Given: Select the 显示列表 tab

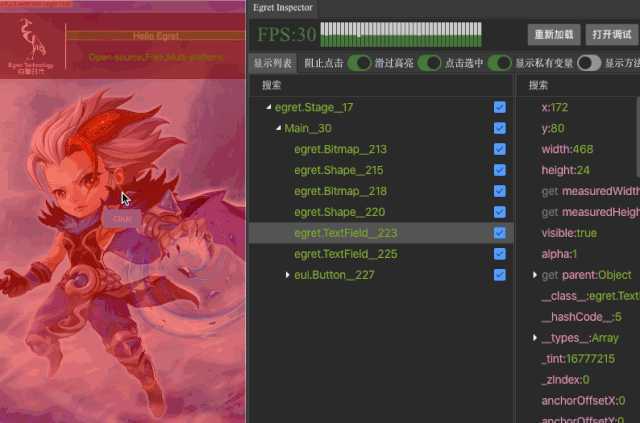Looking at the screenshot, I should [x=273, y=63].
